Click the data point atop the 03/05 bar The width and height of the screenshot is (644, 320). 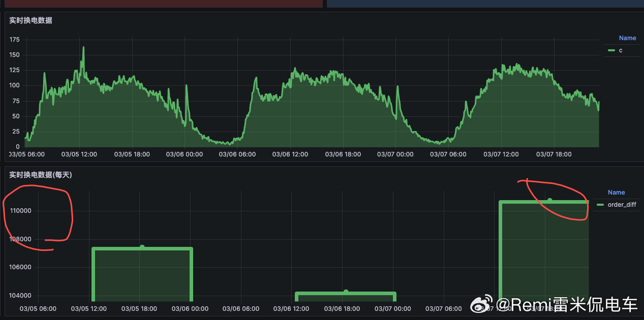[142, 247]
